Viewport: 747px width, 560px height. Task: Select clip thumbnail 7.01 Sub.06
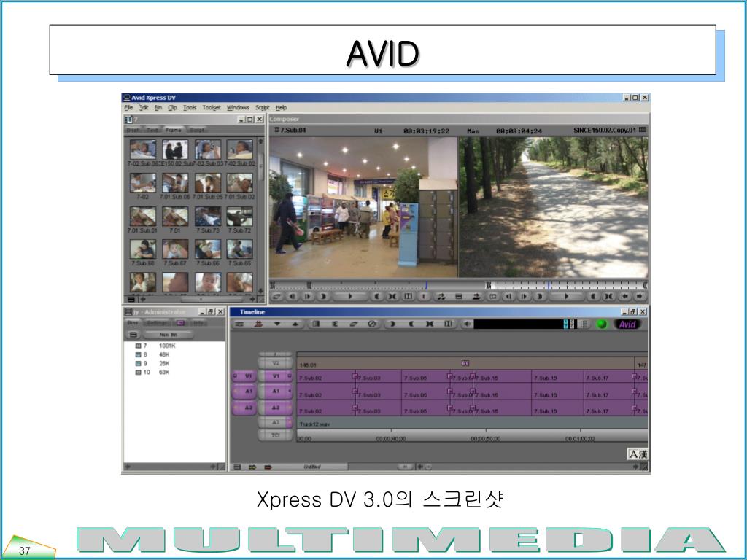(175, 183)
